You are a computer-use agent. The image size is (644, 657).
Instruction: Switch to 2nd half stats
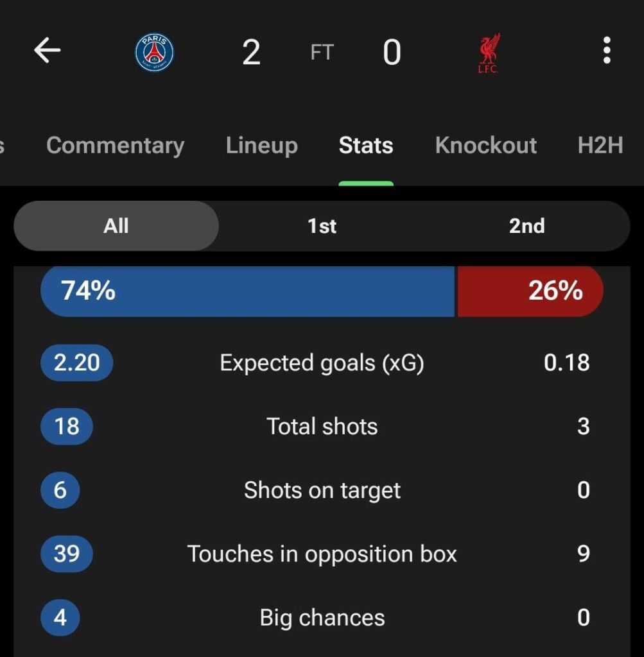point(527,225)
